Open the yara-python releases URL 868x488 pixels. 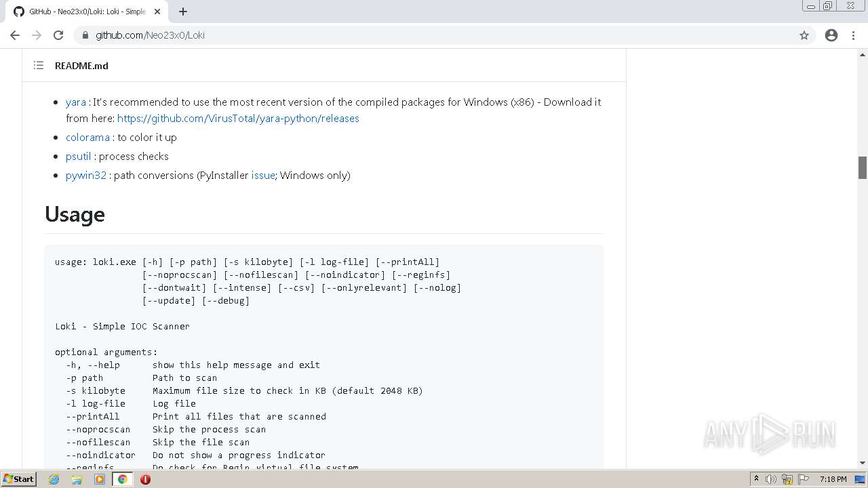point(238,119)
